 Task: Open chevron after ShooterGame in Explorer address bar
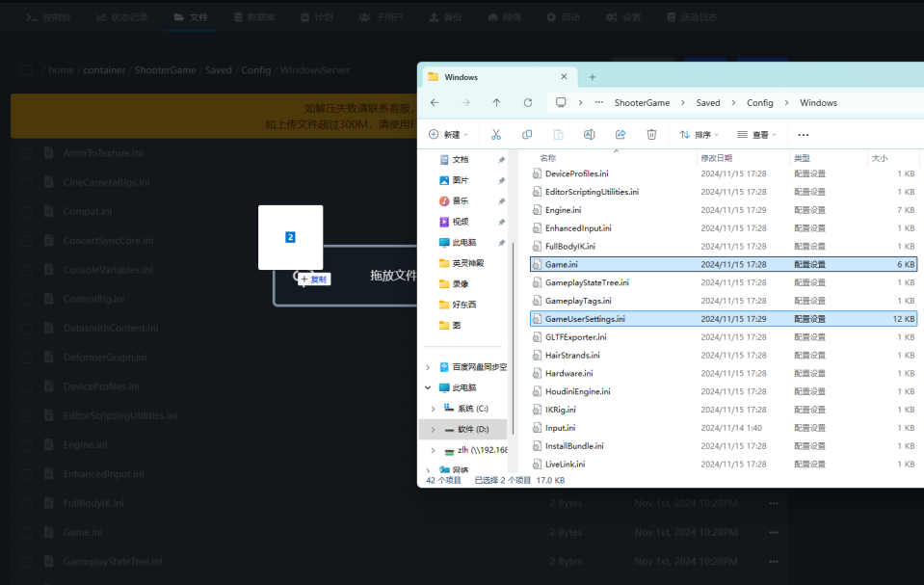683,102
